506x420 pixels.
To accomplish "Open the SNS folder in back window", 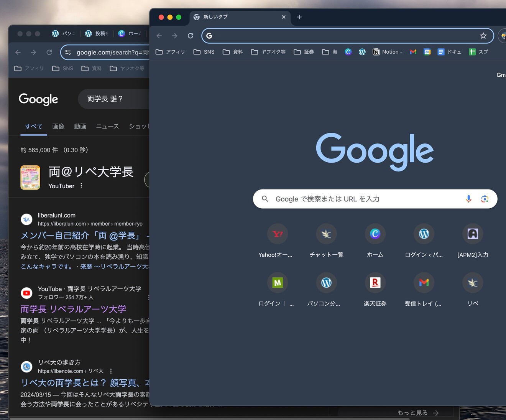I will coord(63,68).
